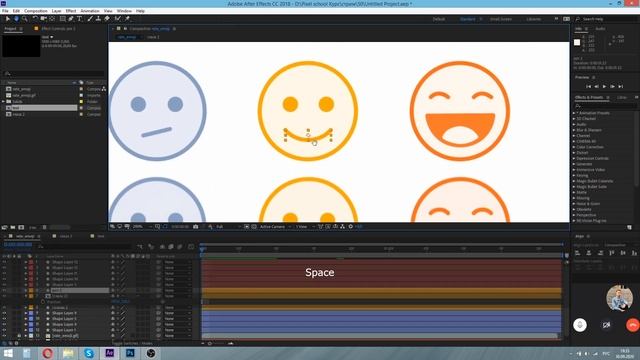
Task: Select the Brush tool
Action: pos(90,19)
